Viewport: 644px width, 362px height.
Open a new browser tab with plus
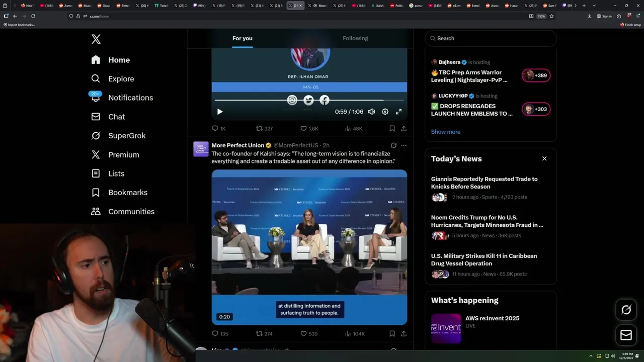[584, 6]
